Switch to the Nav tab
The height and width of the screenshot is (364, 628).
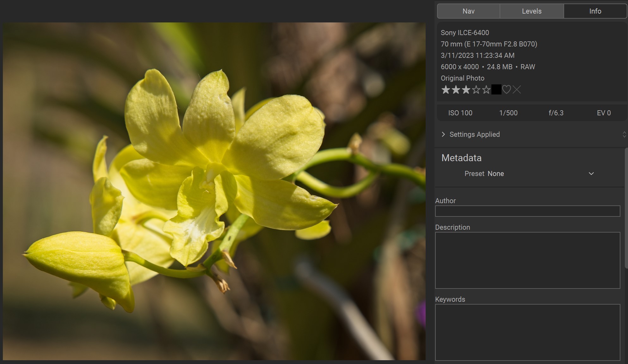[x=468, y=11]
